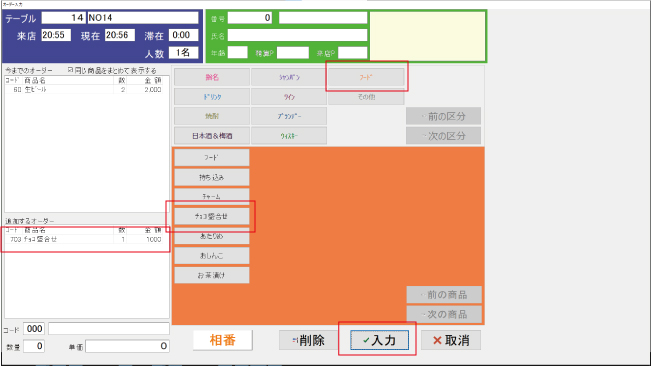The height and width of the screenshot is (366, 651).
Task: Select the 日本酒&梅酒 category
Action: pyautogui.click(x=212, y=136)
